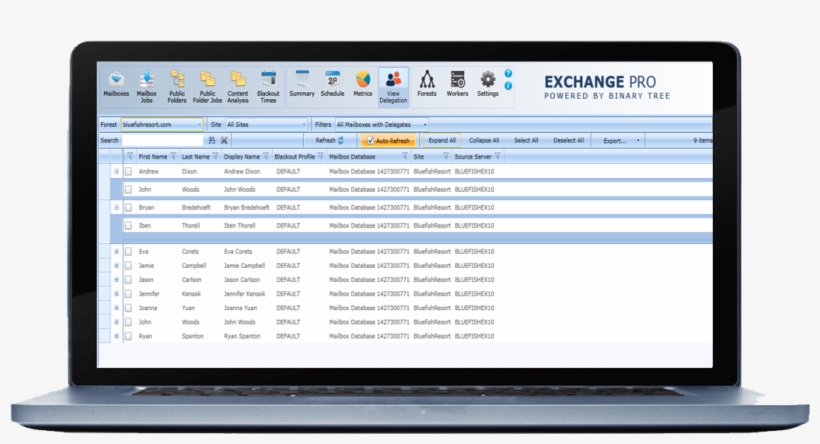Toggle the Auto Refresh checkbox
The image size is (820, 444).
pyautogui.click(x=370, y=141)
